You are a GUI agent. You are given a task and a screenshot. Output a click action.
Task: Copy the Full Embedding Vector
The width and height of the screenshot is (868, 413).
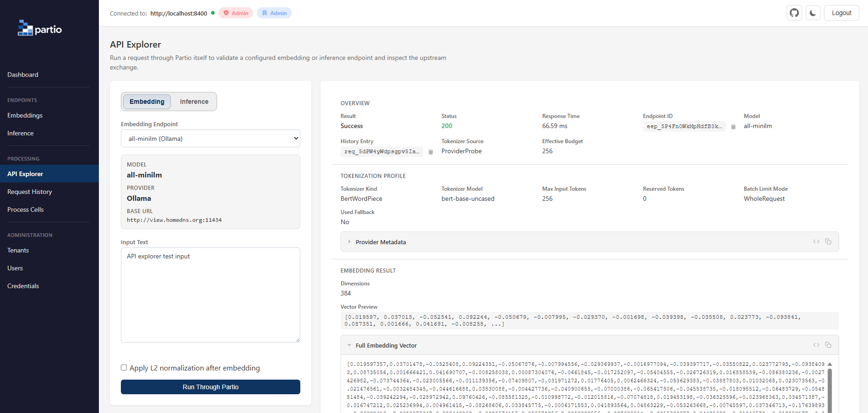click(828, 345)
